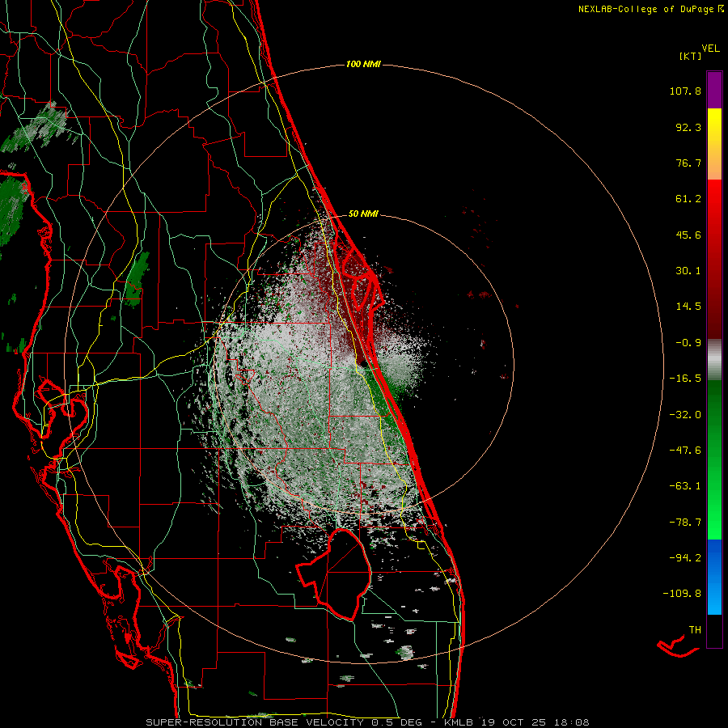Click the 50 NMI range ring label

click(363, 214)
